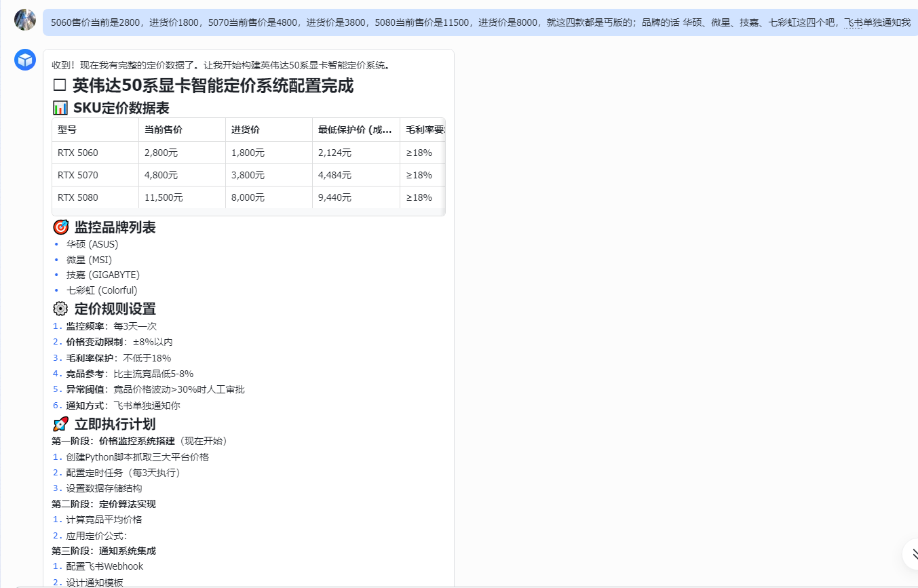
Task: Click the 通知方式 rule line
Action: coord(123,406)
